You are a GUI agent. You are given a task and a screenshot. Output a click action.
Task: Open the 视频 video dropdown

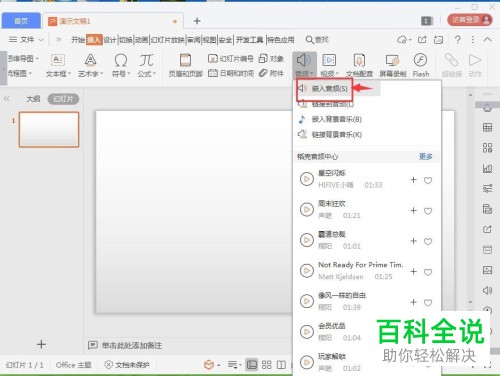click(x=329, y=65)
